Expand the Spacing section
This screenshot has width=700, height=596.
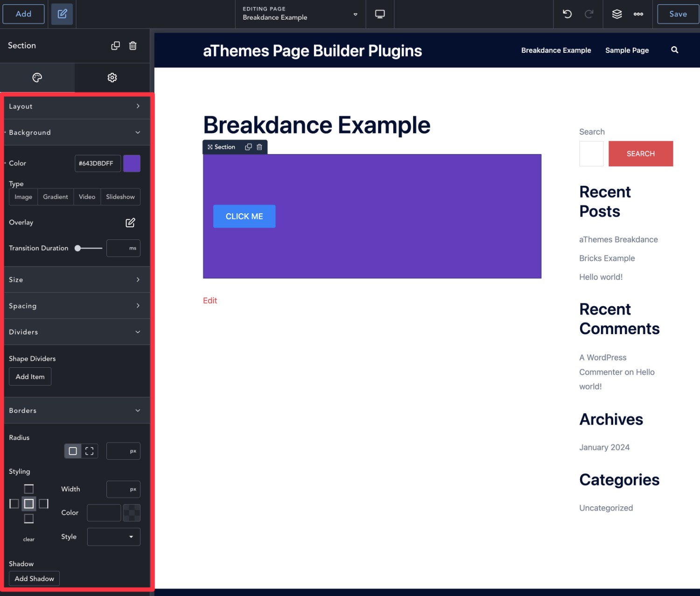pyautogui.click(x=77, y=306)
